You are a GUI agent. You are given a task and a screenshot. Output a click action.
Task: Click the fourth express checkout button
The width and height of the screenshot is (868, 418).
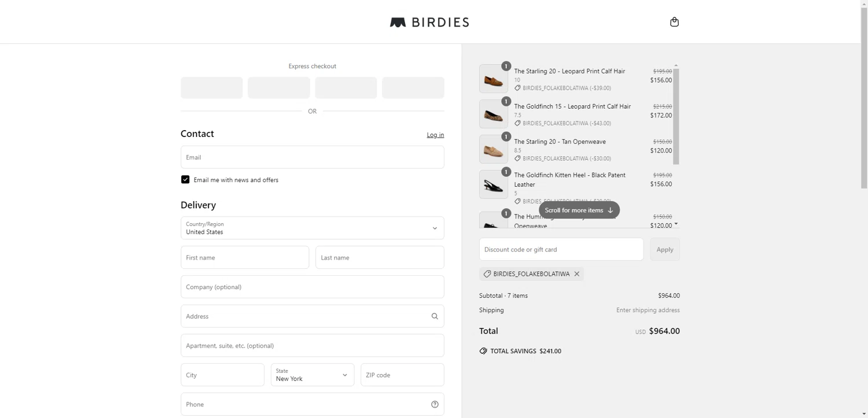tap(413, 88)
